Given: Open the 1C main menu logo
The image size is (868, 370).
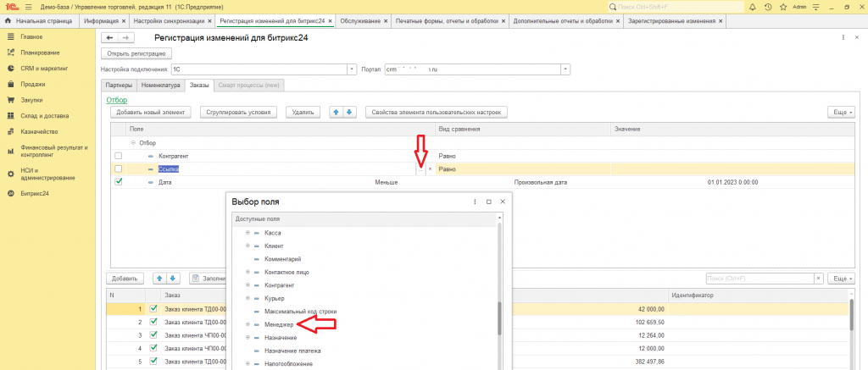Looking at the screenshot, I should (x=13, y=7).
